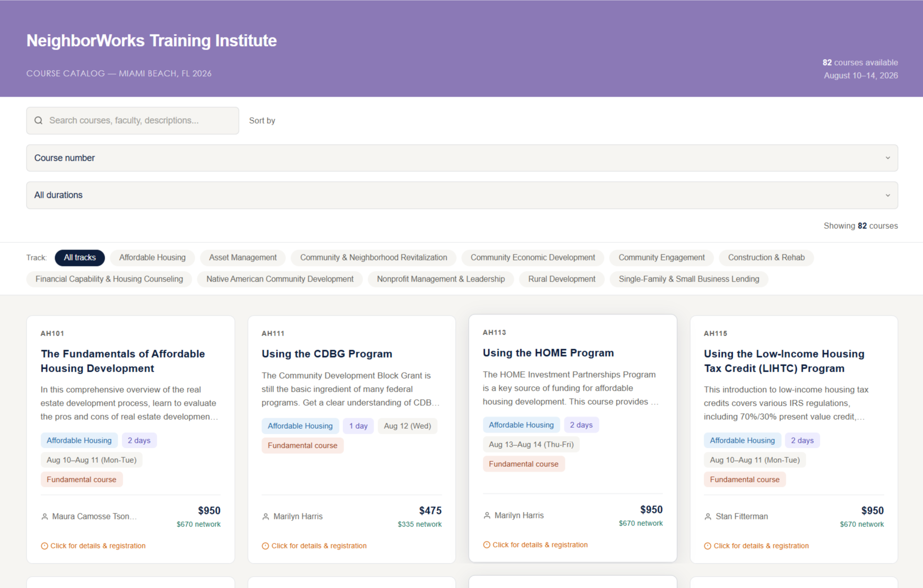Click the Aug 12 (Wed) date tag
The image size is (923, 588).
[407, 426]
